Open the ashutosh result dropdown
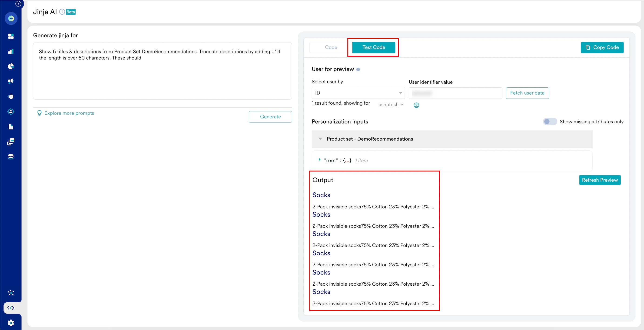Screen dimensions: 644x330 pos(391,105)
